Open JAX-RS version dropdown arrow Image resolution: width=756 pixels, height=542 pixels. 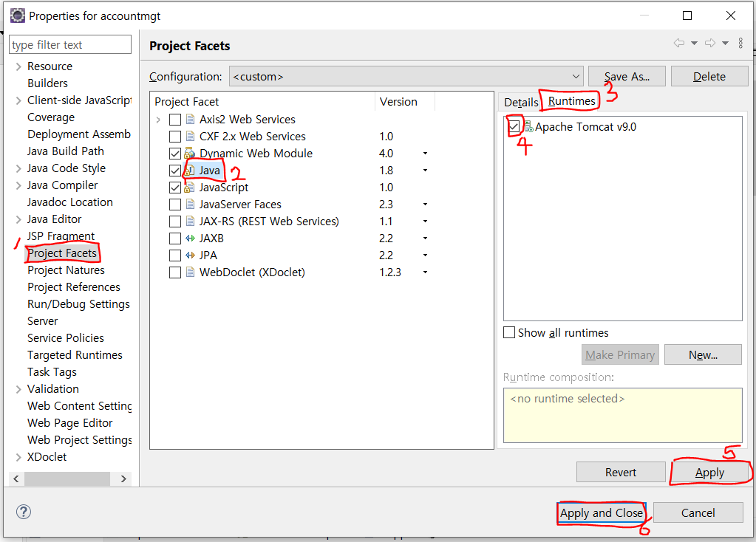[425, 221]
